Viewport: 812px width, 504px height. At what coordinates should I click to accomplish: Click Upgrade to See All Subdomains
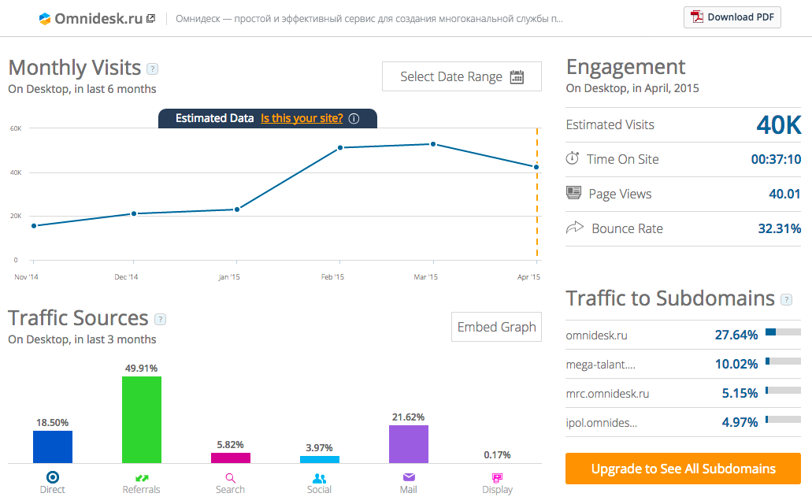point(683,469)
